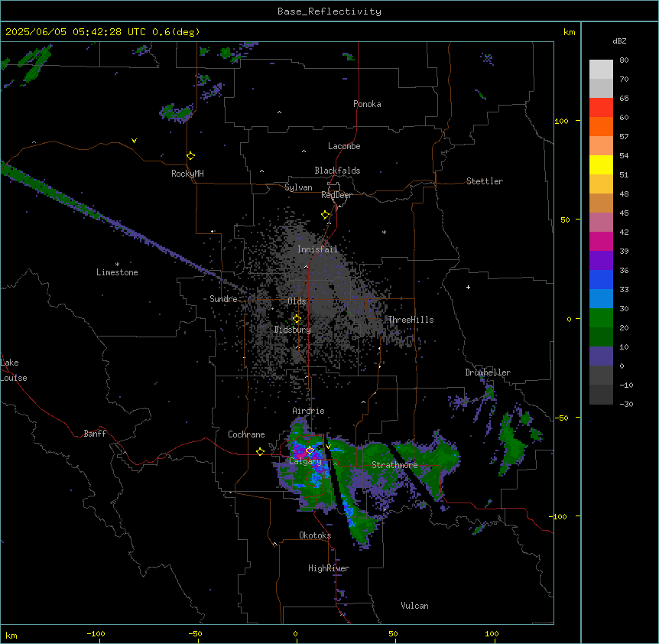Click the ThreeHills label

(411, 320)
